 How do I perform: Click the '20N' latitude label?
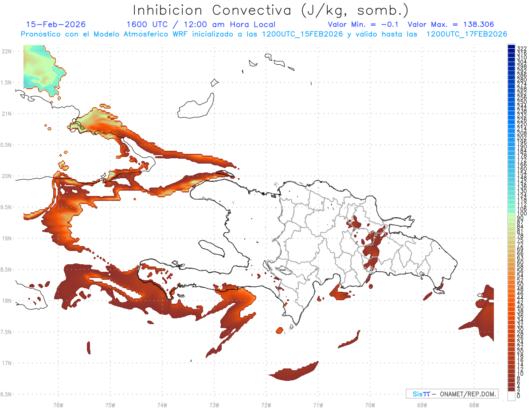(7, 176)
